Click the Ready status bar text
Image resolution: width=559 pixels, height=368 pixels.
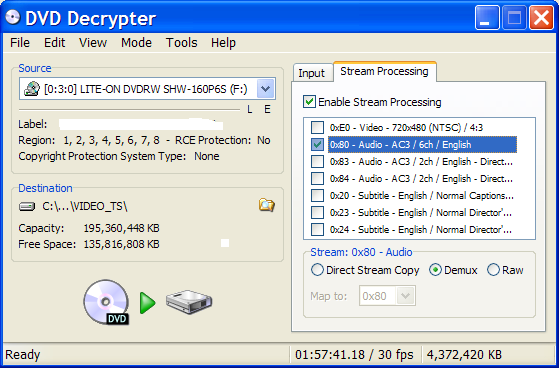point(23,355)
